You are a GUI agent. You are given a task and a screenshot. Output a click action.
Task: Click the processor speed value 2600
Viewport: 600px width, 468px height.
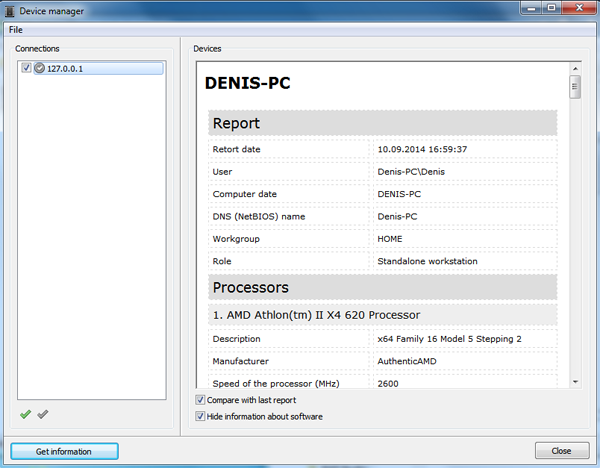pos(388,383)
